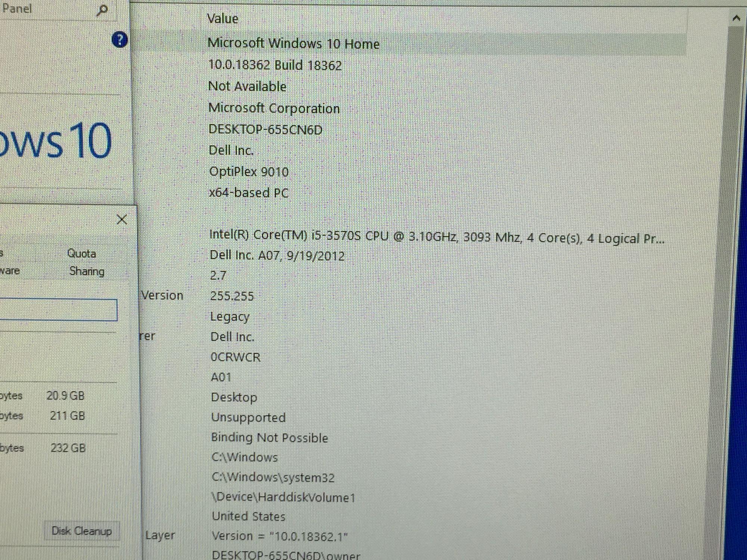
Task: Select the 2.7 value row
Action: (218, 276)
